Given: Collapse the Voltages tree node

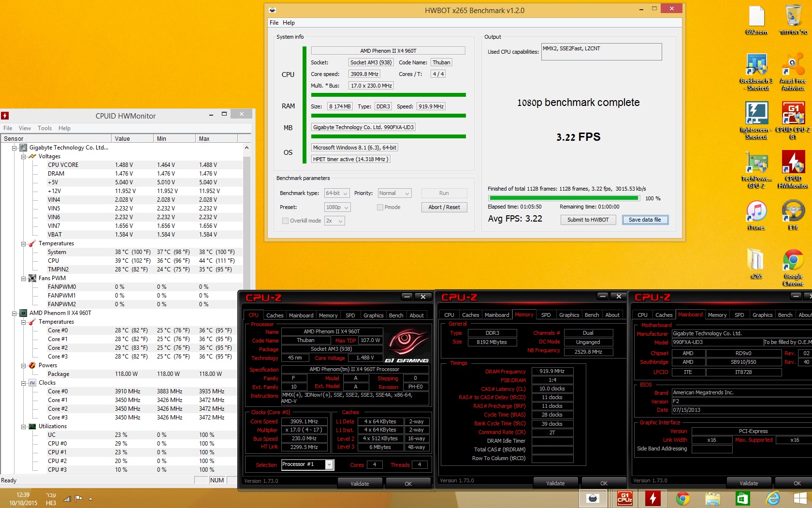Looking at the screenshot, I should pyautogui.click(x=23, y=156).
